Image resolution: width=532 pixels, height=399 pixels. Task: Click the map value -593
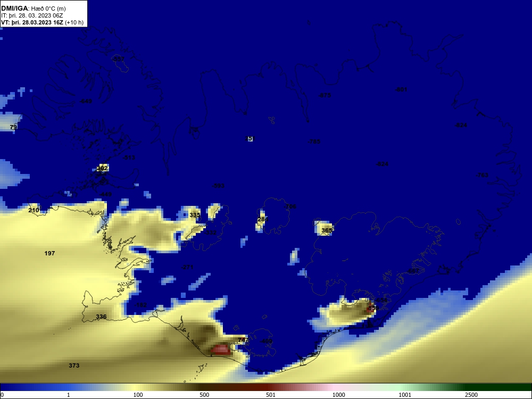[x=218, y=186]
